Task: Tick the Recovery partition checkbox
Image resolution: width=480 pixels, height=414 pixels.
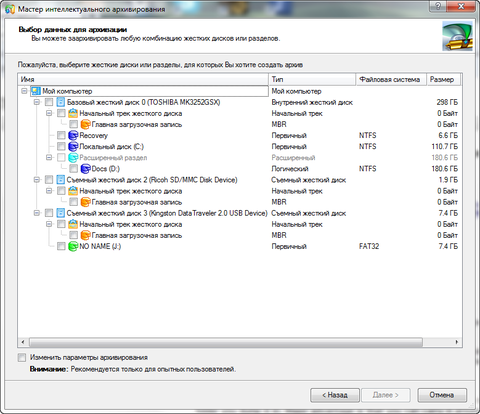Action: tap(61, 135)
